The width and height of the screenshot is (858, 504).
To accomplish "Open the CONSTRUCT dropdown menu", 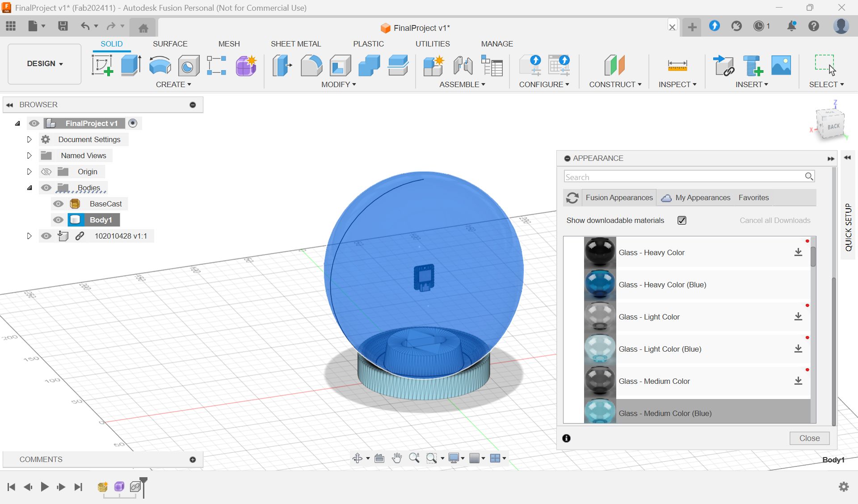I will [615, 84].
